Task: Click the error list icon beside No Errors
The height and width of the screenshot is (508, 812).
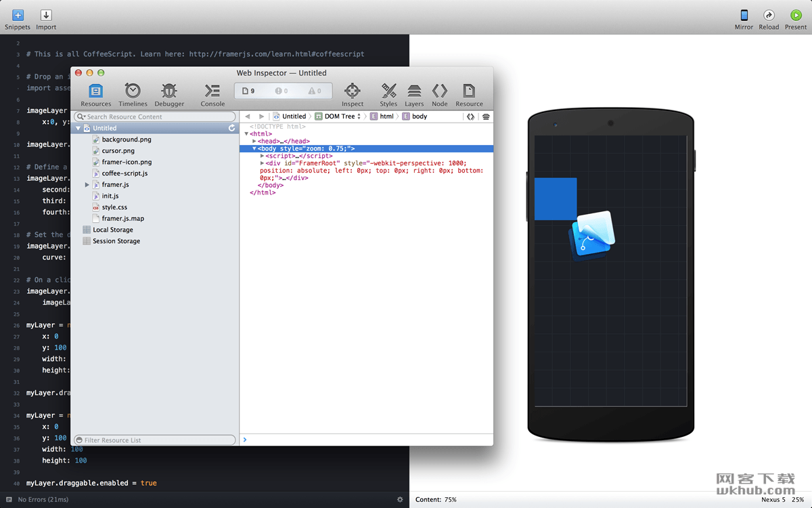Action: pos(9,499)
